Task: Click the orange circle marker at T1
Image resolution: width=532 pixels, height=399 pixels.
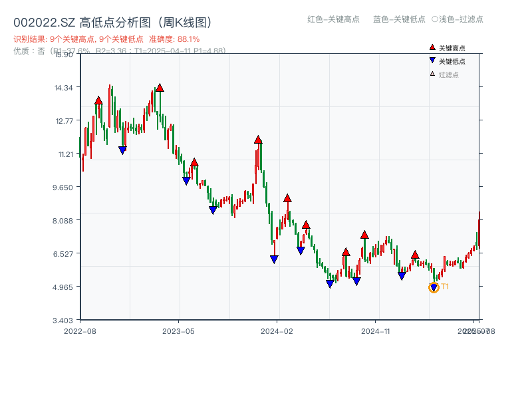Action: [434, 287]
